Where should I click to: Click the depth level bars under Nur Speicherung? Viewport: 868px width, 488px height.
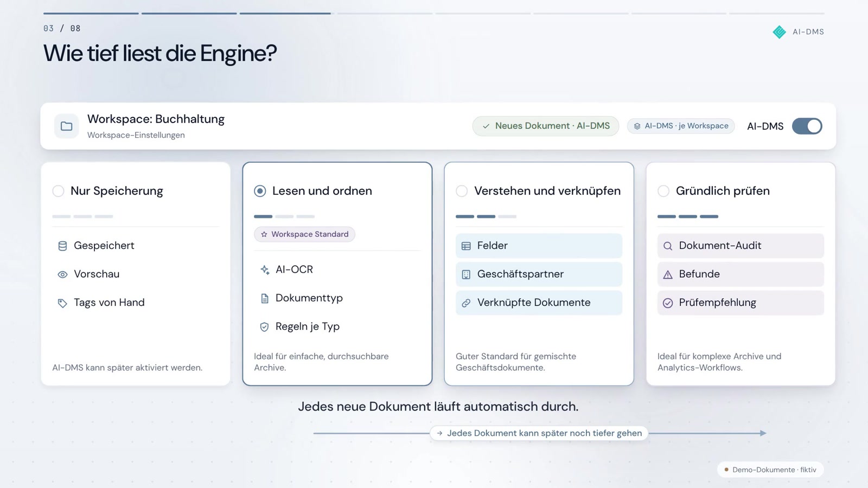tap(82, 216)
